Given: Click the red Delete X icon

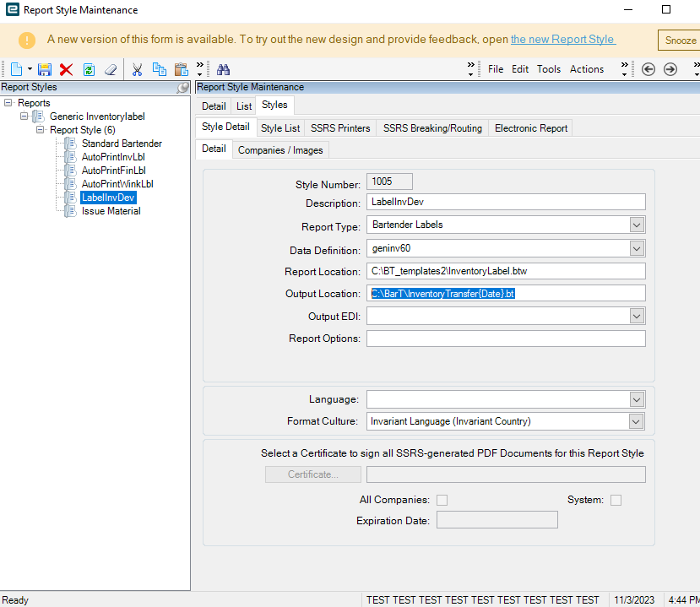Looking at the screenshot, I should click(x=66, y=69).
